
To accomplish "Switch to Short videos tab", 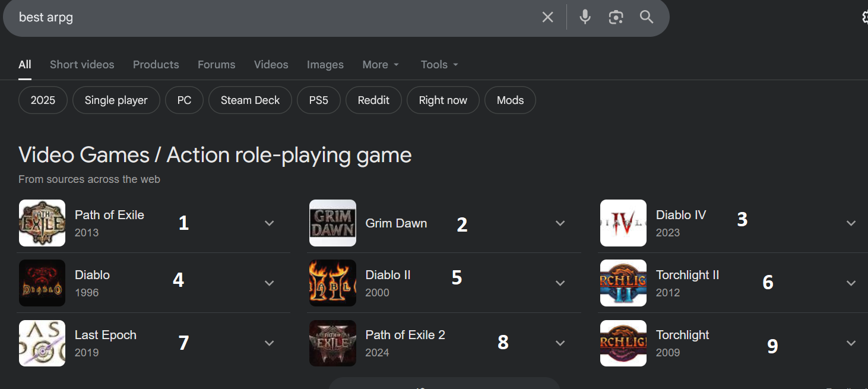I will (82, 65).
